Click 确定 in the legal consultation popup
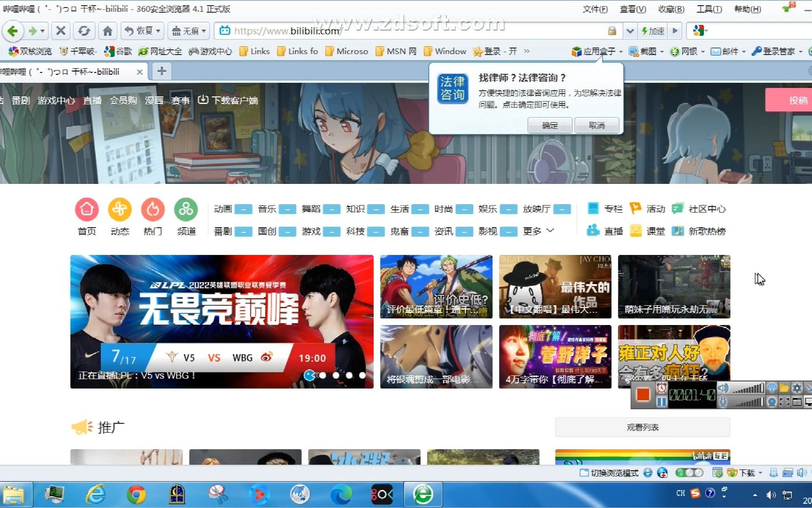 549,125
